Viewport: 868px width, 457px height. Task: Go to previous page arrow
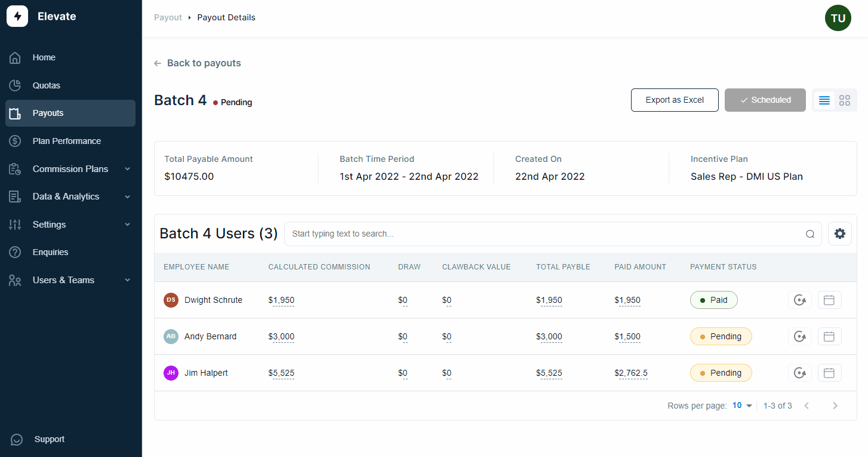(807, 406)
